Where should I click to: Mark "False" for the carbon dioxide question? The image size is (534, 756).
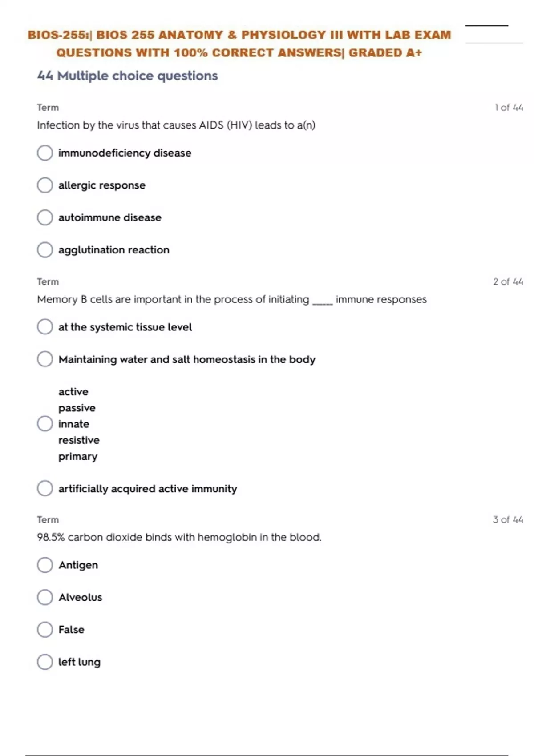(x=45, y=630)
